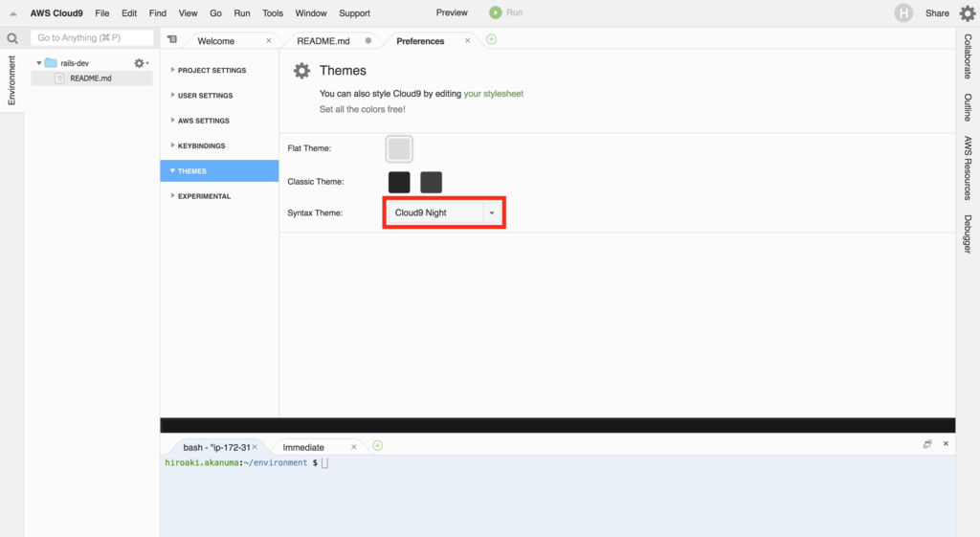Viewport: 980px width, 537px height.
Task: Maximize the console panel icon
Action: [927, 444]
